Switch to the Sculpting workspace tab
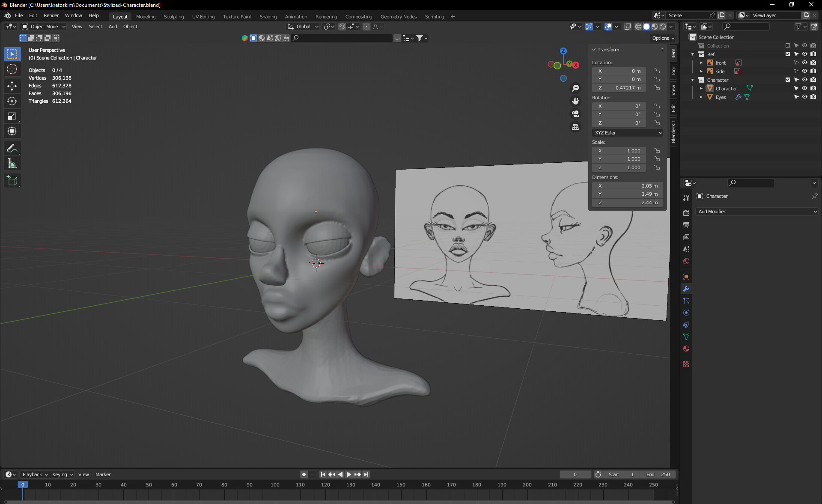The width and height of the screenshot is (822, 504). click(x=173, y=17)
